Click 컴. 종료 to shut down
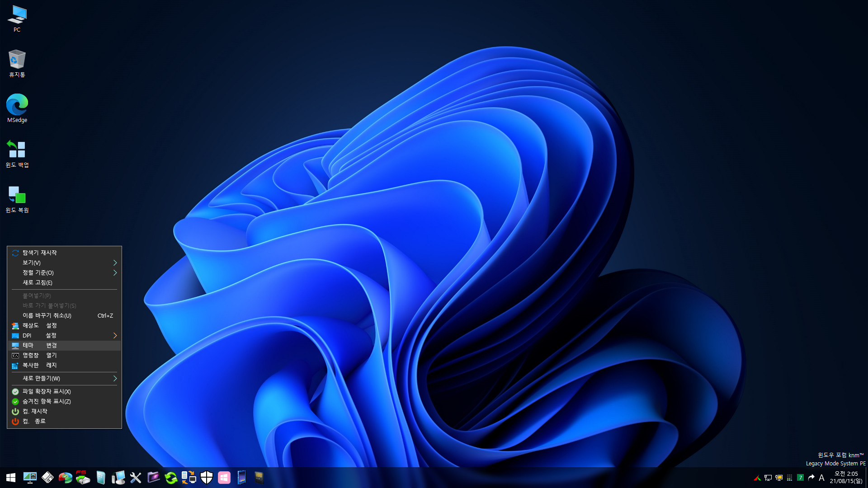The image size is (868, 488). pyautogui.click(x=65, y=421)
